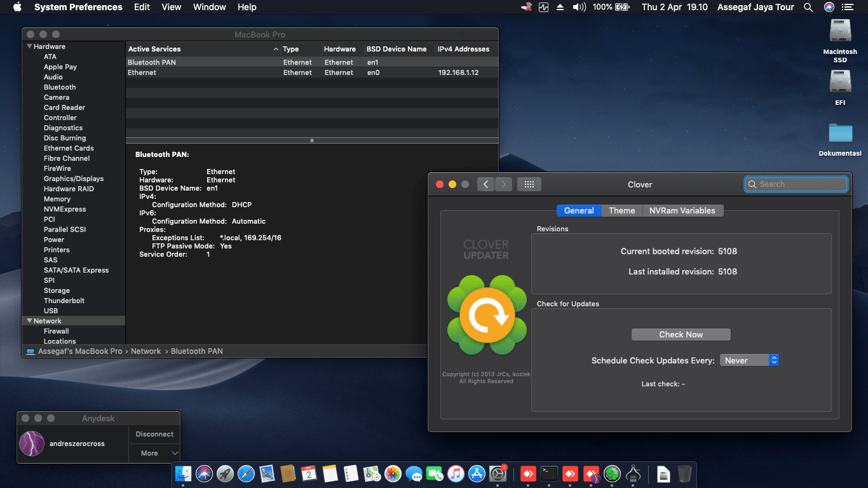This screenshot has width=868, height=488.
Task: Open the Edit menu
Action: coord(142,7)
